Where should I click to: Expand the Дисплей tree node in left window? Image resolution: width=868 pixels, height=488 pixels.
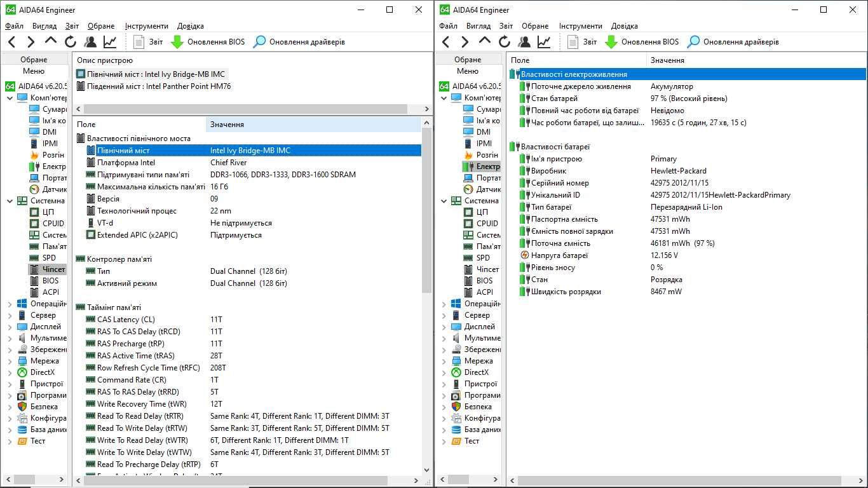10,327
